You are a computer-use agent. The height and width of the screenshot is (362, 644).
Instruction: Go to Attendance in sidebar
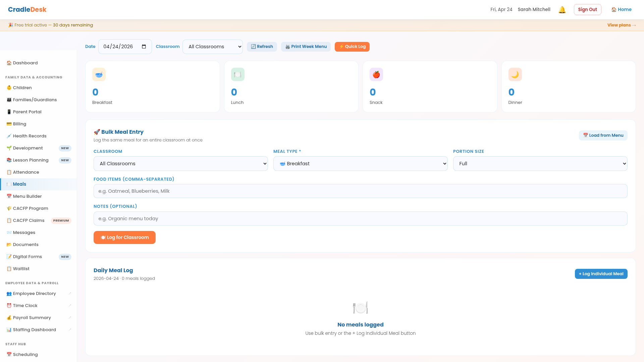tap(26, 172)
